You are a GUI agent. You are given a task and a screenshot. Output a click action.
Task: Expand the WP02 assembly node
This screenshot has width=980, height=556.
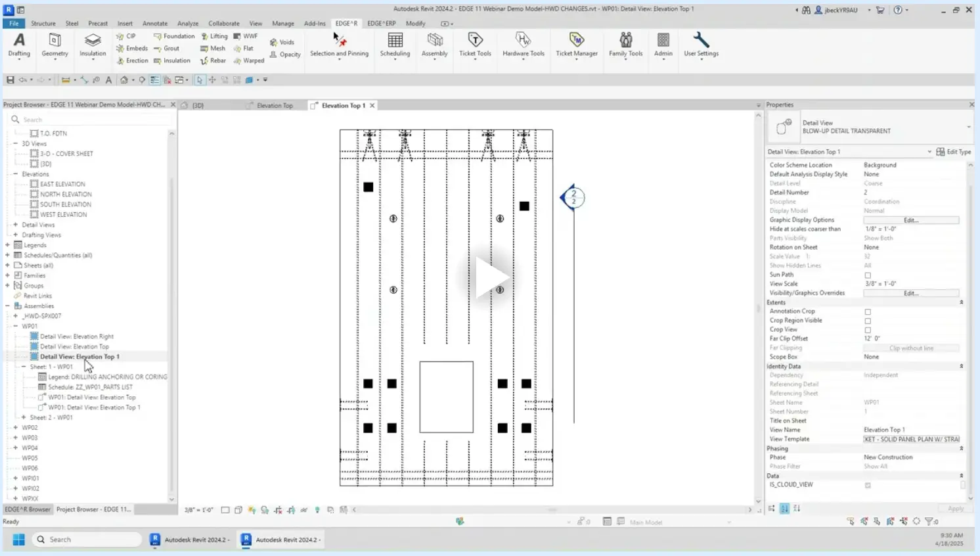[x=16, y=428]
